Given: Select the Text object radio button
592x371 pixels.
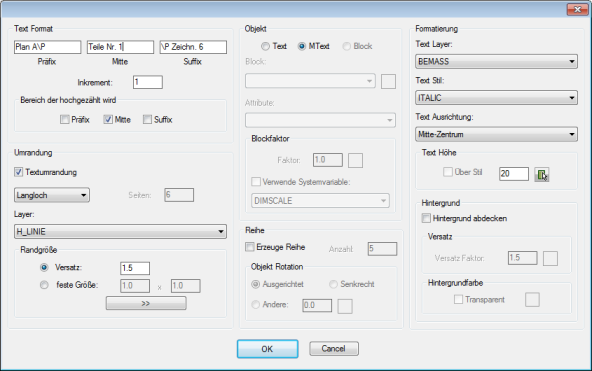Looking at the screenshot, I should [x=265, y=46].
